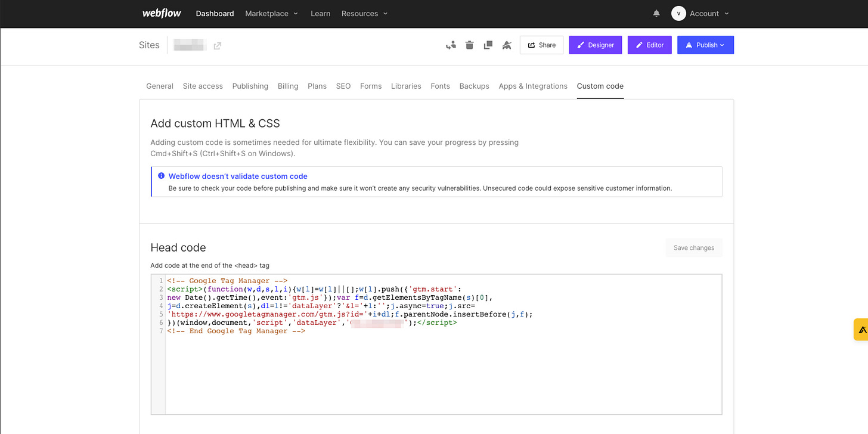Switch to the Billing tab
This screenshot has width=868, height=434.
pyautogui.click(x=288, y=86)
